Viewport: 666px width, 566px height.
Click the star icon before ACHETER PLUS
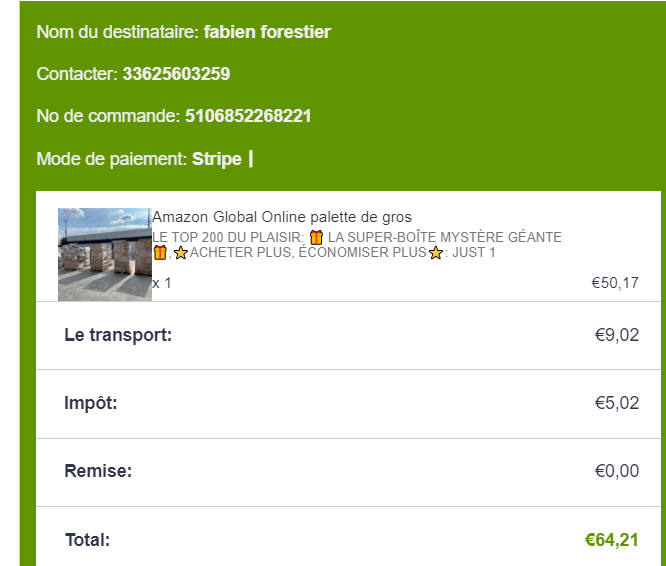coord(181,253)
